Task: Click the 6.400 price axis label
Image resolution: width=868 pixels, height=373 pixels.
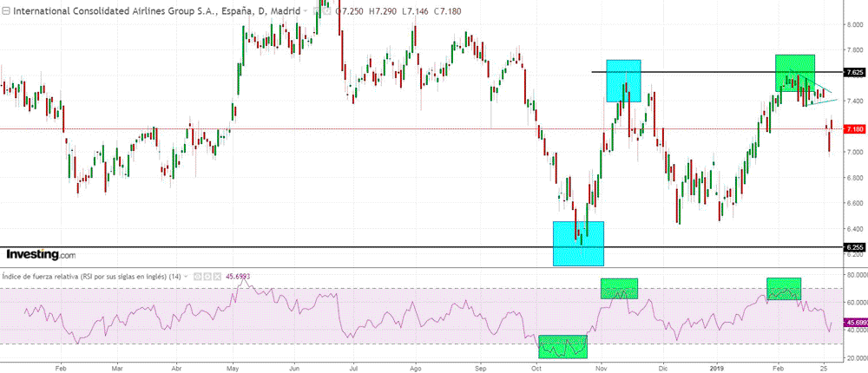Action: click(855, 228)
